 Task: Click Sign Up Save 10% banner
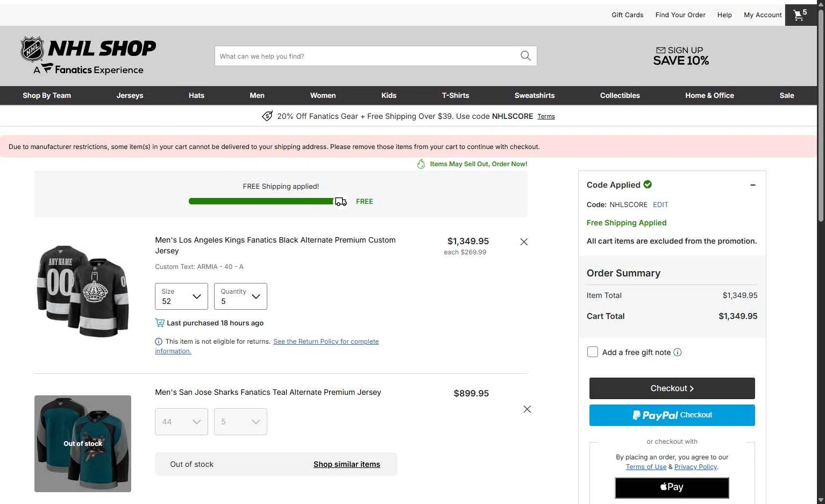click(681, 56)
